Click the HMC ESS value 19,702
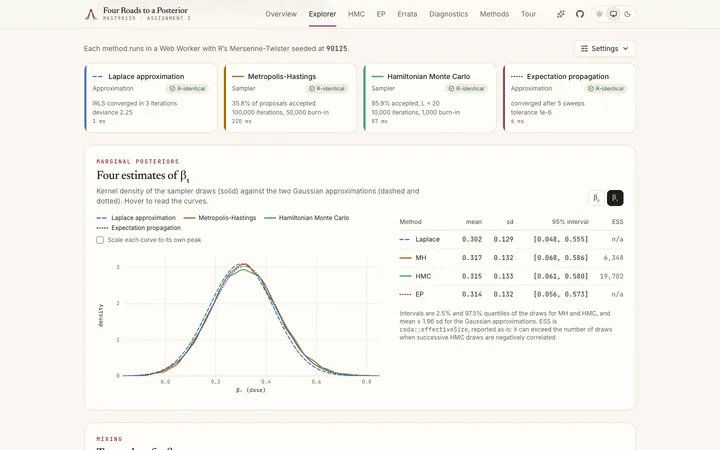 (x=611, y=276)
